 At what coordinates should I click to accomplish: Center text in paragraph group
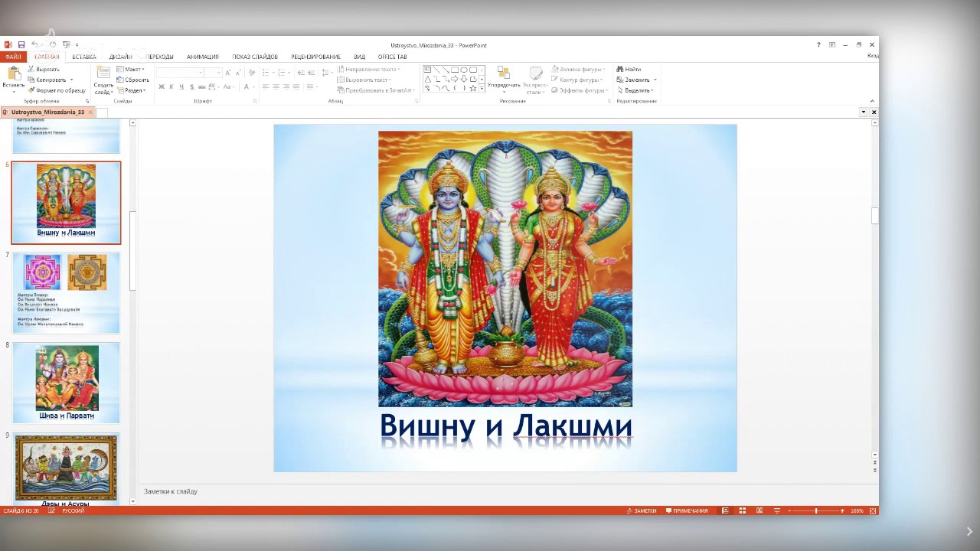[276, 86]
